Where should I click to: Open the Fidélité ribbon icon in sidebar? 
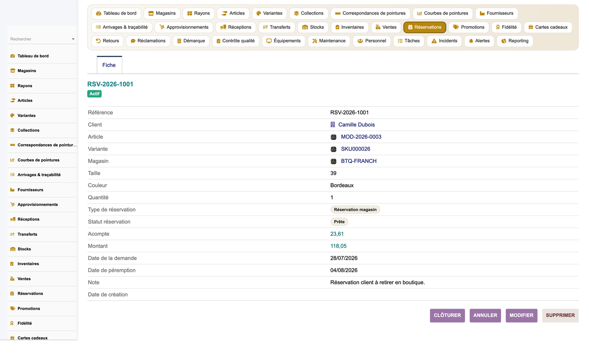[x=12, y=323]
